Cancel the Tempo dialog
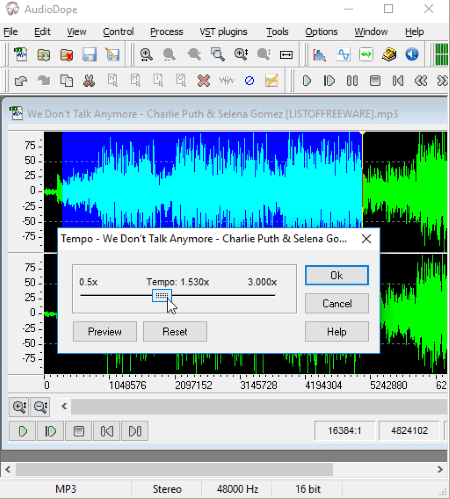Screen dimensions: 450x499 [337, 303]
